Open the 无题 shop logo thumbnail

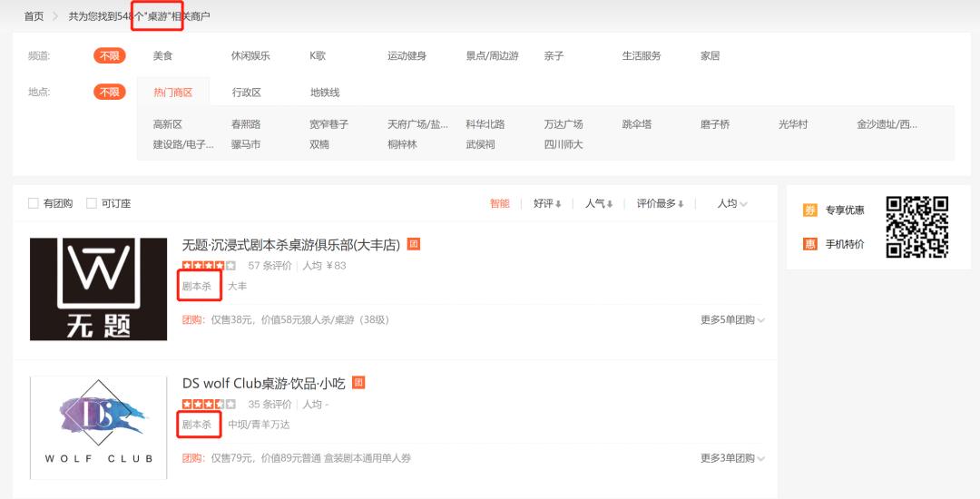point(99,289)
